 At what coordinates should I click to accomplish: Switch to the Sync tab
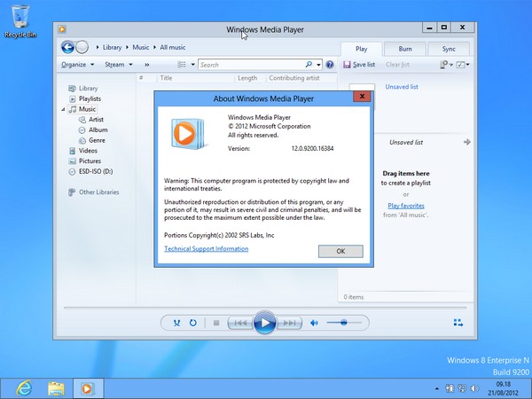pos(449,49)
